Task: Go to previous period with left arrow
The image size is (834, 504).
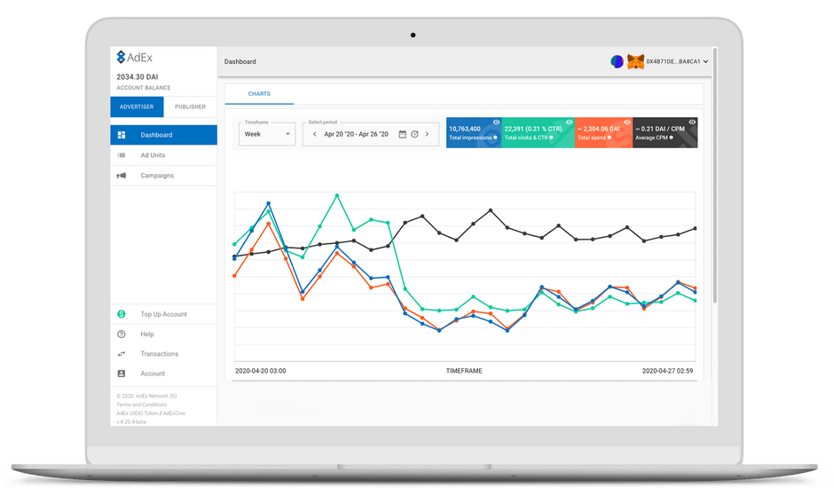Action: [x=314, y=134]
